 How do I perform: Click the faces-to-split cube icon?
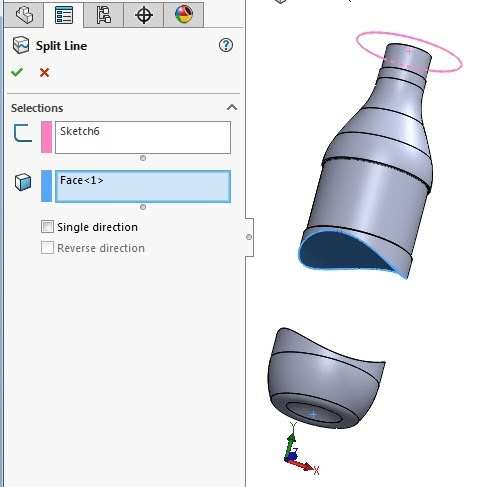point(23,182)
